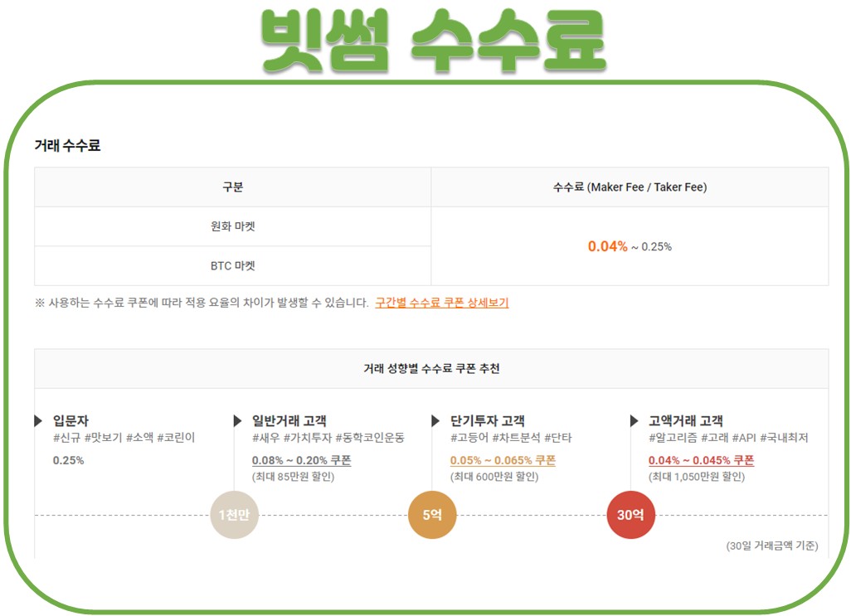Click the triangle beside 고액거래 고객
The image size is (851, 616).
pos(634,421)
